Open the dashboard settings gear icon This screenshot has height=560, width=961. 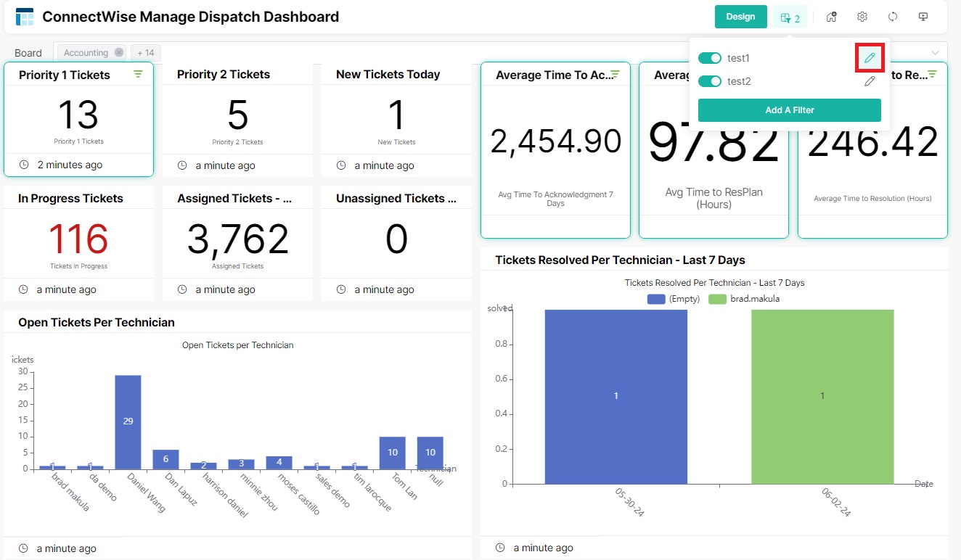[862, 16]
